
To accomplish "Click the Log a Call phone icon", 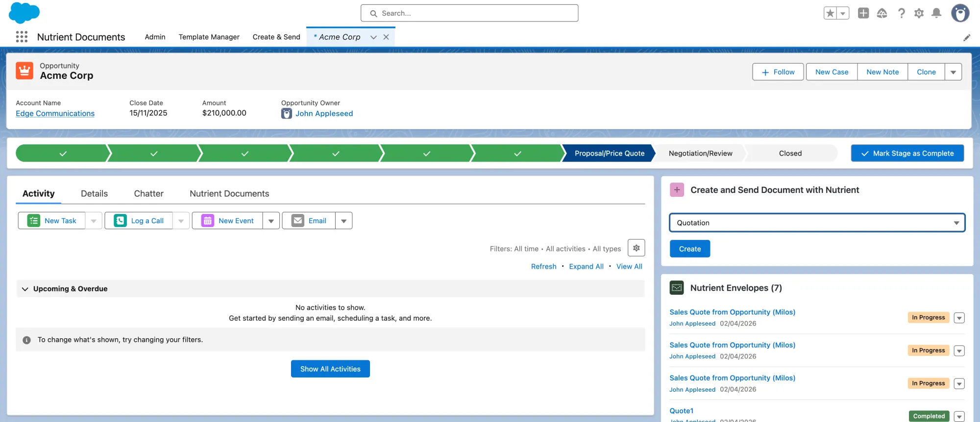I will pyautogui.click(x=120, y=221).
